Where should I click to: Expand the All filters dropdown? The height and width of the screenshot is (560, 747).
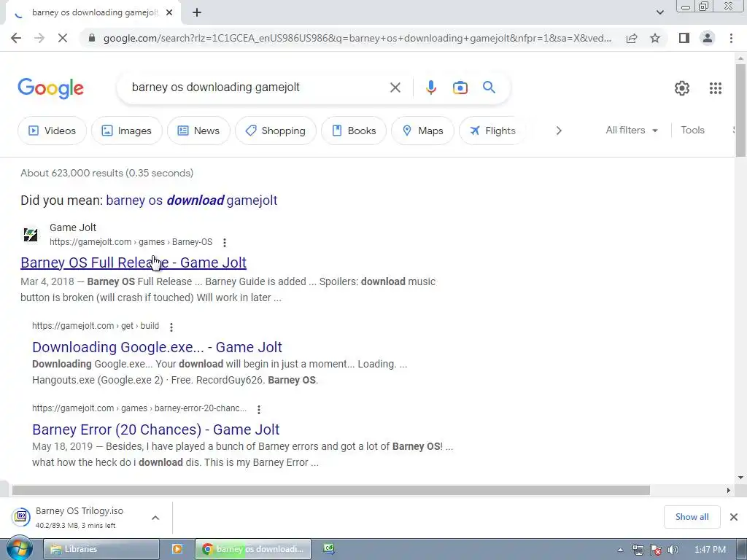[x=632, y=130]
